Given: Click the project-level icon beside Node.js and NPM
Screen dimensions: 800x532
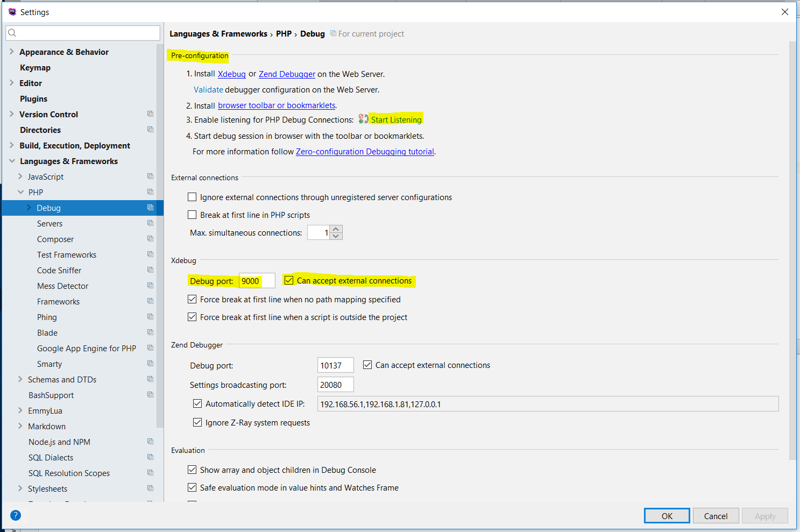Looking at the screenshot, I should tap(150, 442).
